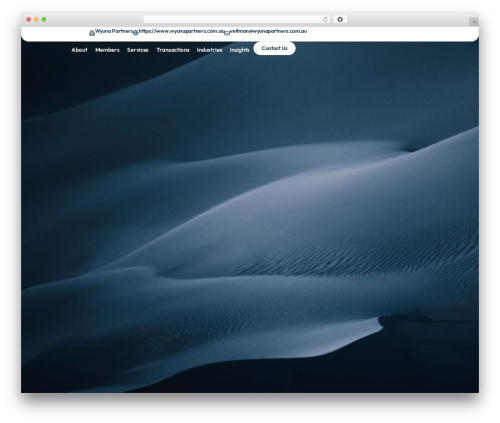Open the Members page

pos(107,50)
